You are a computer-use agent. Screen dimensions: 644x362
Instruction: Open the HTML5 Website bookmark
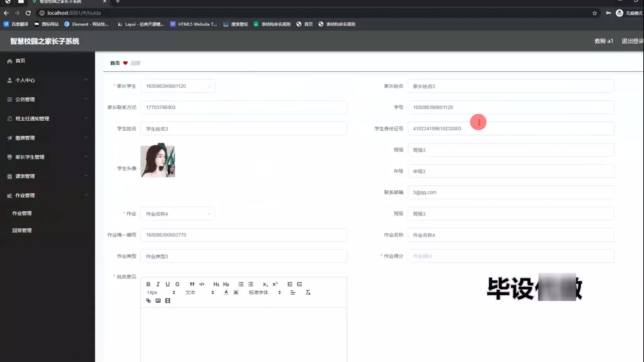(x=194, y=24)
